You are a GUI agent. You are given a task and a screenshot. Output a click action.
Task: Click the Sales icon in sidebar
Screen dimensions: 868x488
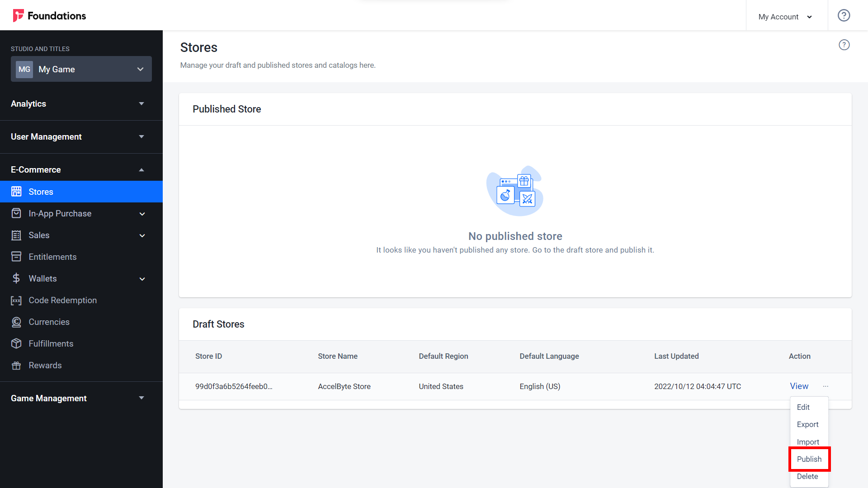click(x=17, y=235)
